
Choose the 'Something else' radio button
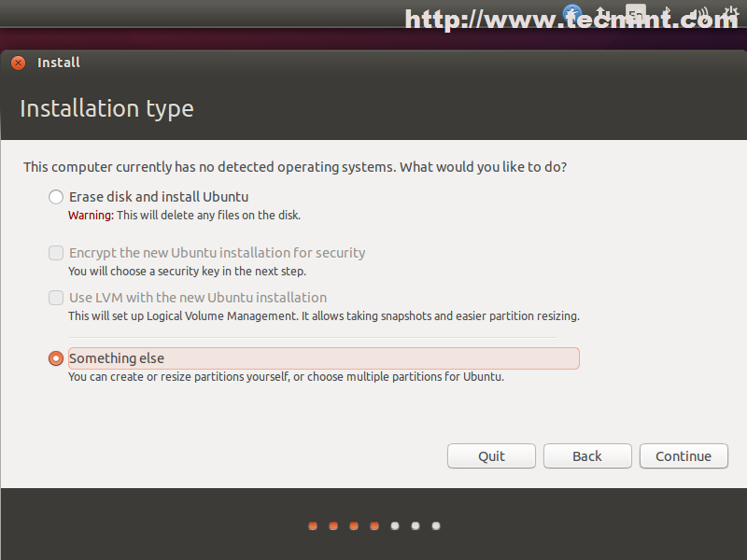click(56, 358)
